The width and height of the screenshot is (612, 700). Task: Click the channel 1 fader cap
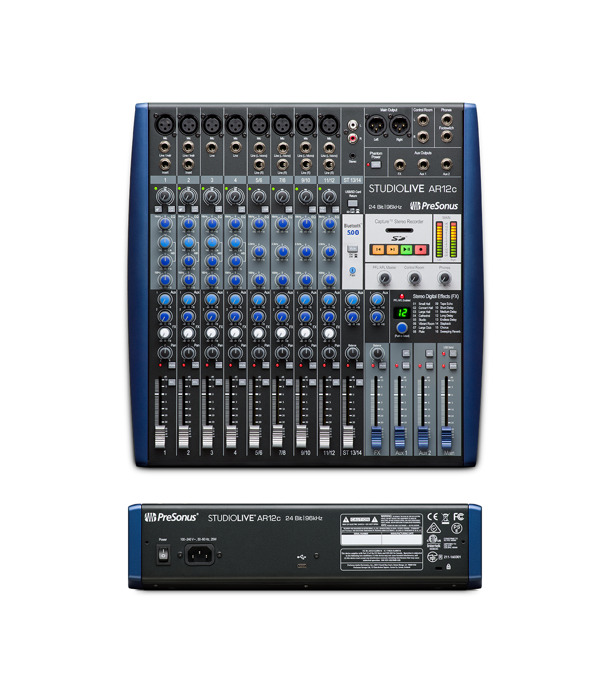(161, 437)
